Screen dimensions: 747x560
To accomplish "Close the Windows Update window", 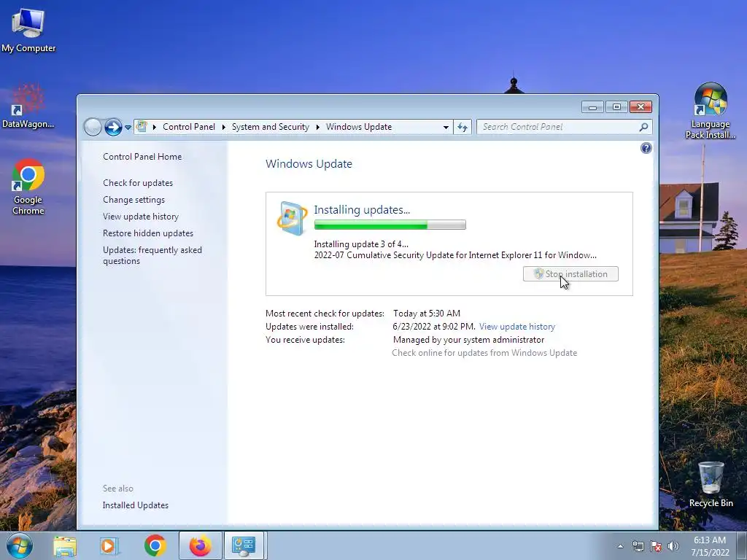I will click(x=640, y=107).
